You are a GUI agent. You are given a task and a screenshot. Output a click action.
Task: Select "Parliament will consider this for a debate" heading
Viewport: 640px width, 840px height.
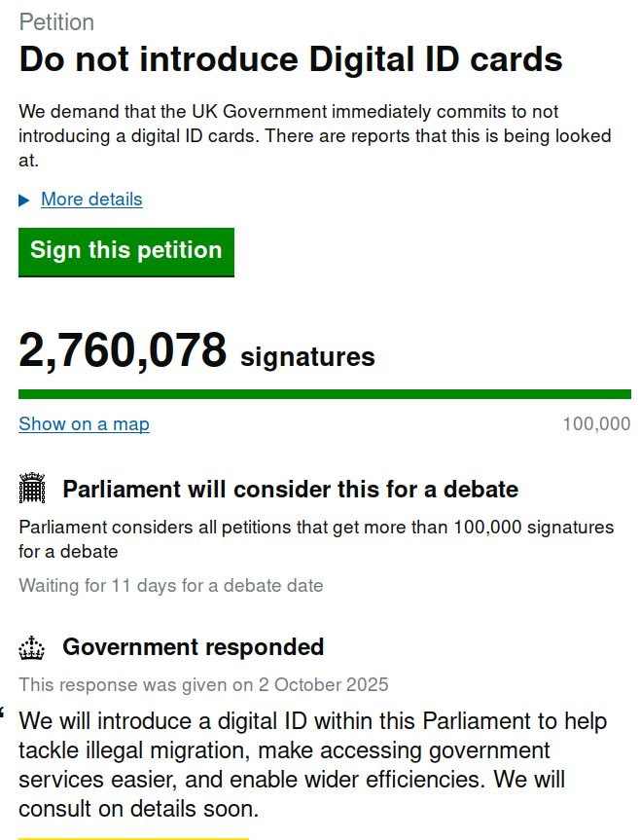click(x=290, y=489)
